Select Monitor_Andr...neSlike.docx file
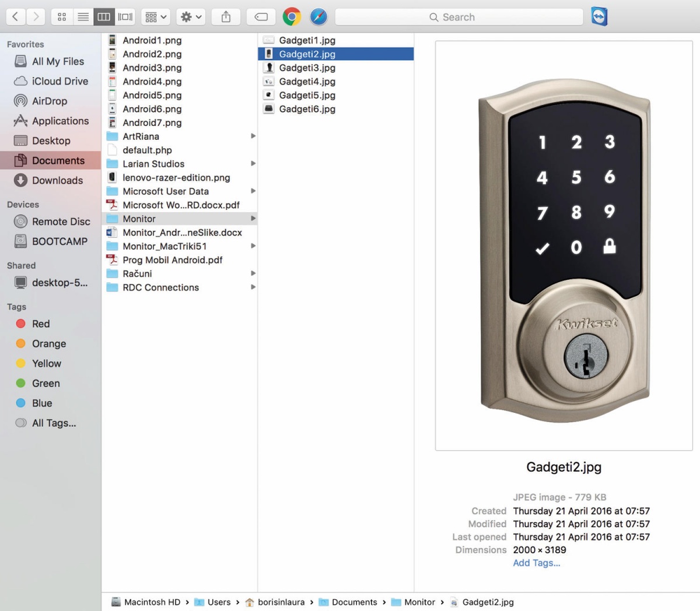The width and height of the screenshot is (700, 611). pos(180,232)
